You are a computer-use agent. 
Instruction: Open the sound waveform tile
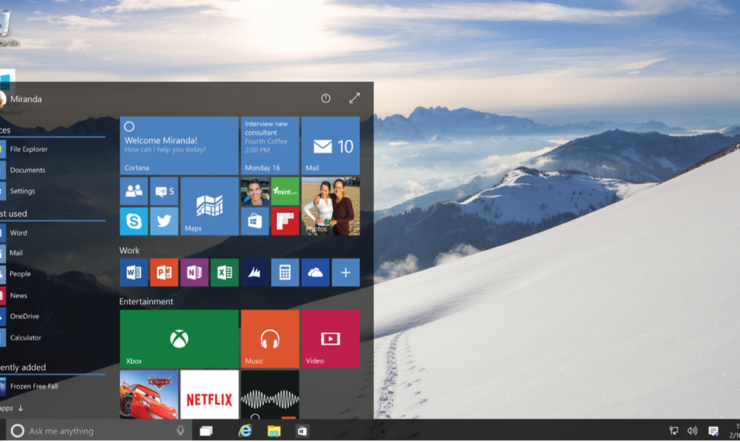pos(269,394)
